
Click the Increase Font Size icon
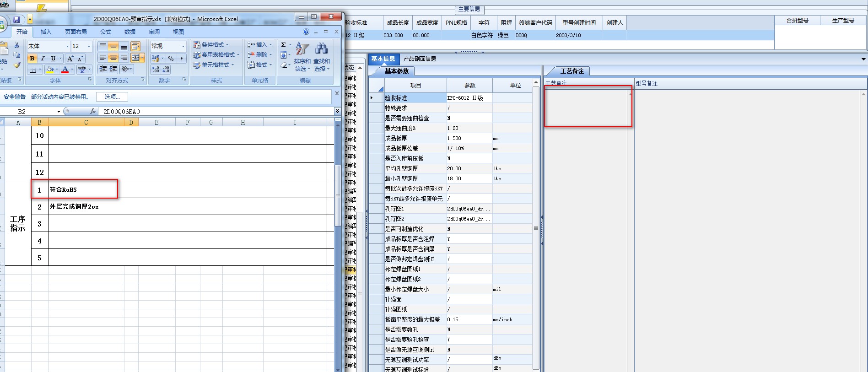[70, 59]
